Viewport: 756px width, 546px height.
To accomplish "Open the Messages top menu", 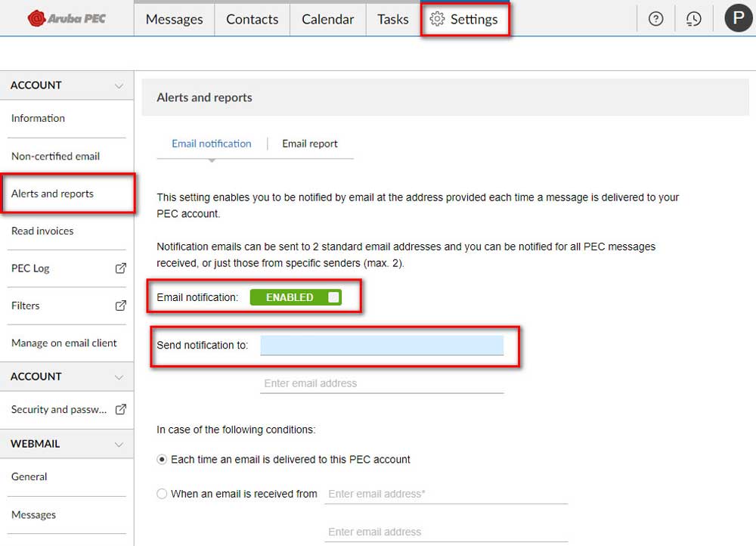I will click(174, 19).
